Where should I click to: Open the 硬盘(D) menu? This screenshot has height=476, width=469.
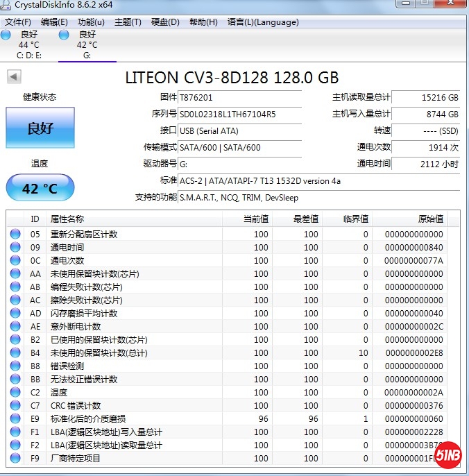tap(165, 22)
